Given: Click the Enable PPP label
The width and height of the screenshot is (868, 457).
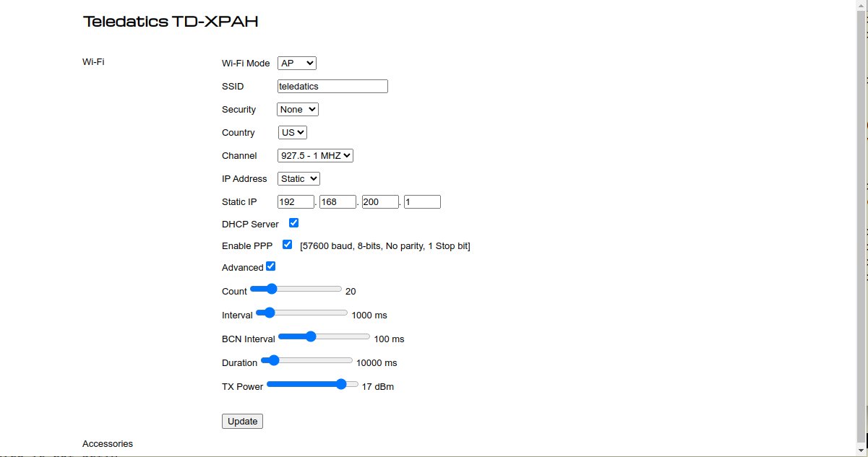Looking at the screenshot, I should click(247, 246).
